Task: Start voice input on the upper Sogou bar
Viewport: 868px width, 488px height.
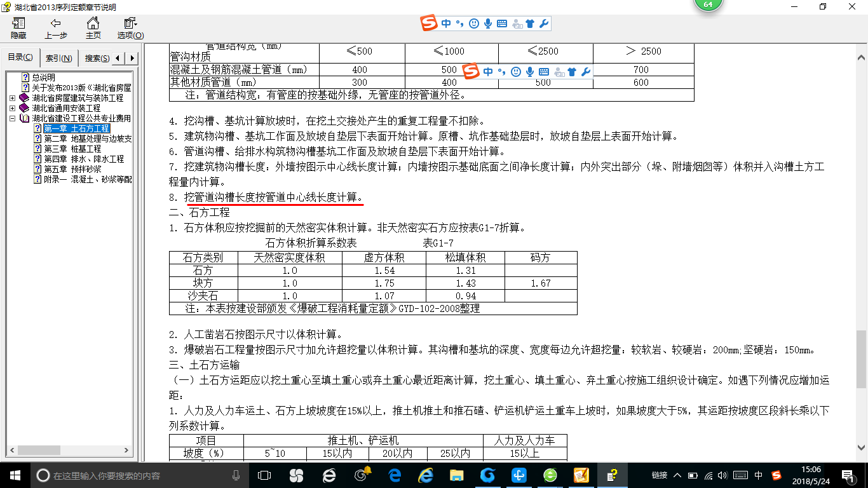Action: point(488,24)
